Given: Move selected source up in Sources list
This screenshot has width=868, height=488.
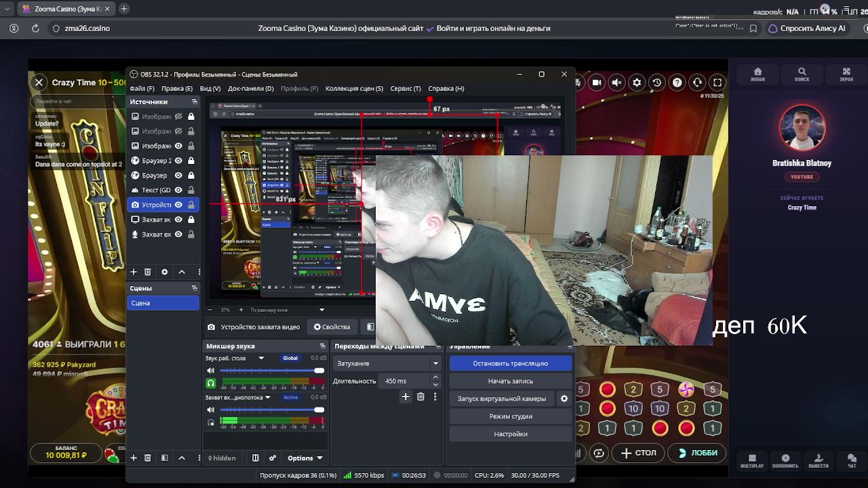Looking at the screenshot, I should pos(182,272).
